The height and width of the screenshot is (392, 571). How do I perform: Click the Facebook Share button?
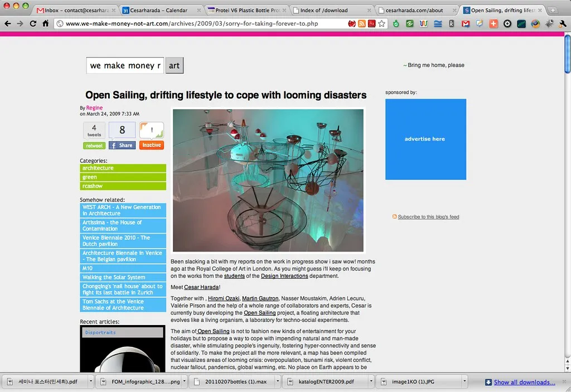(122, 146)
